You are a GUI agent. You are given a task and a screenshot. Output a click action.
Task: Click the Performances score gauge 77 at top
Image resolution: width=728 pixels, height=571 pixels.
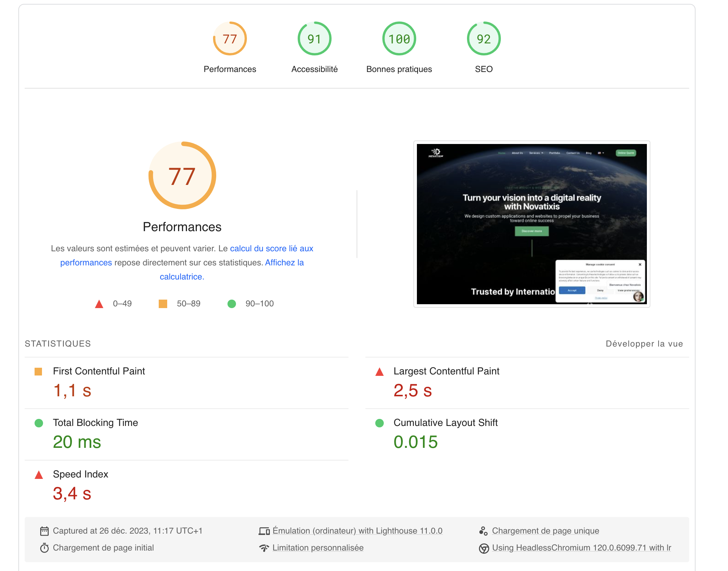point(230,39)
